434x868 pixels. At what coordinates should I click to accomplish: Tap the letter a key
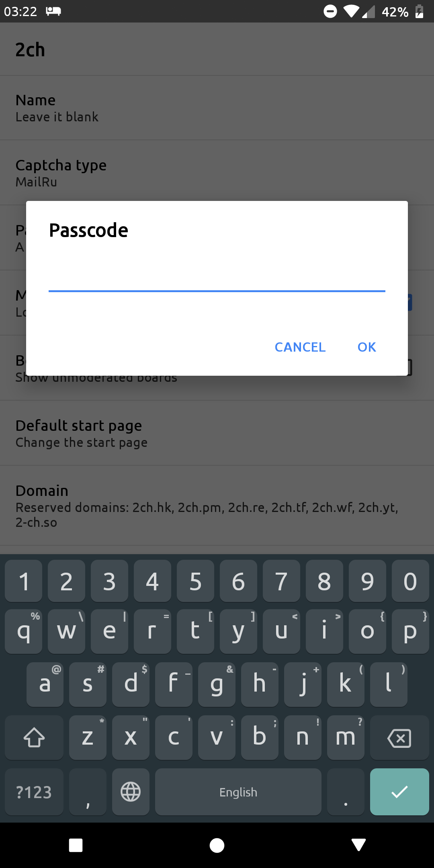(45, 684)
